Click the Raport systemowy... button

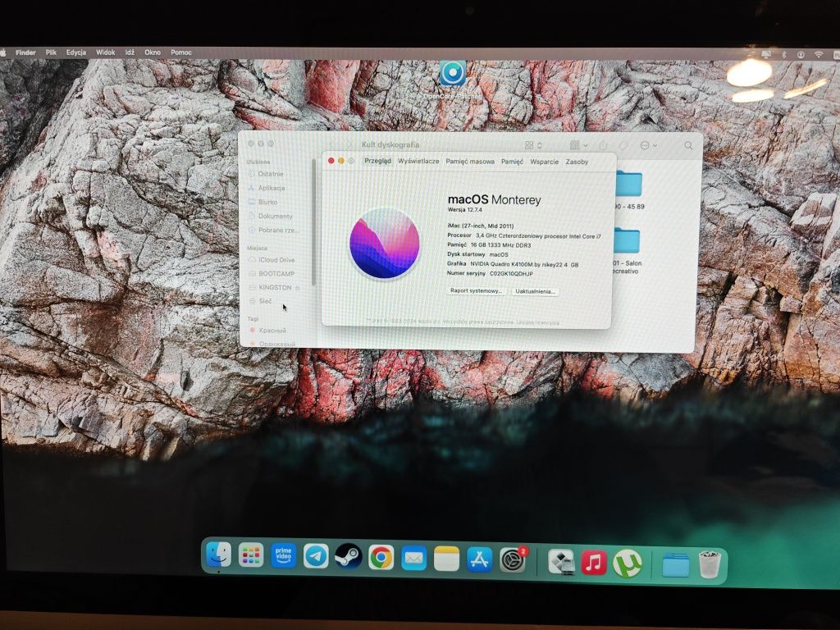click(476, 290)
